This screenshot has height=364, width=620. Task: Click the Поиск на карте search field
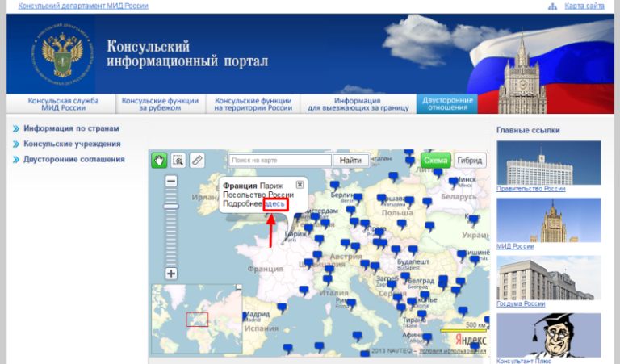(279, 161)
